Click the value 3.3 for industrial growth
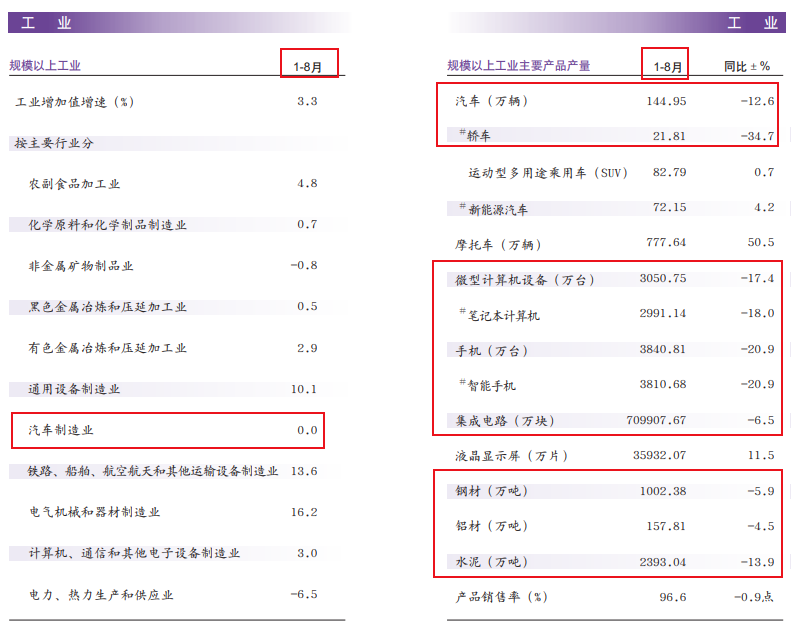 307,101
